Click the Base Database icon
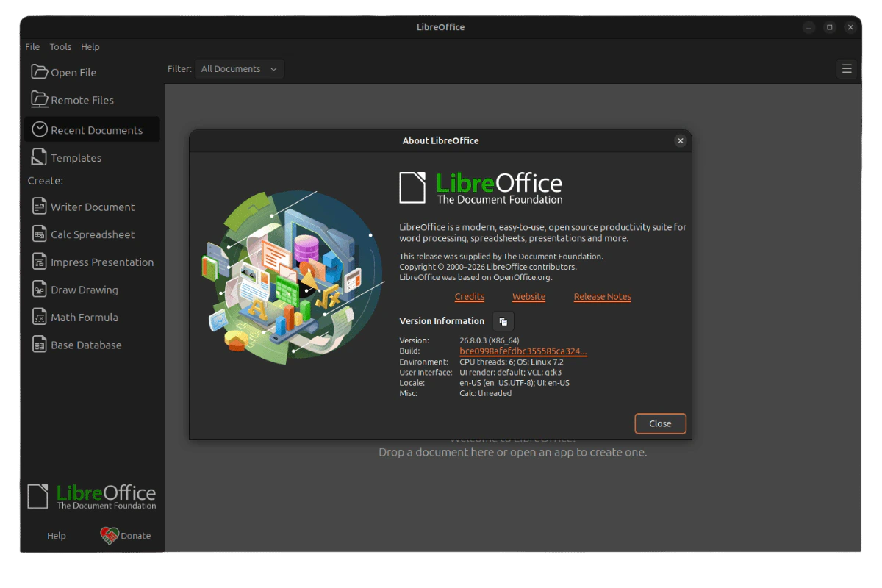Image resolution: width=882 pixels, height=588 pixels. pyautogui.click(x=40, y=345)
